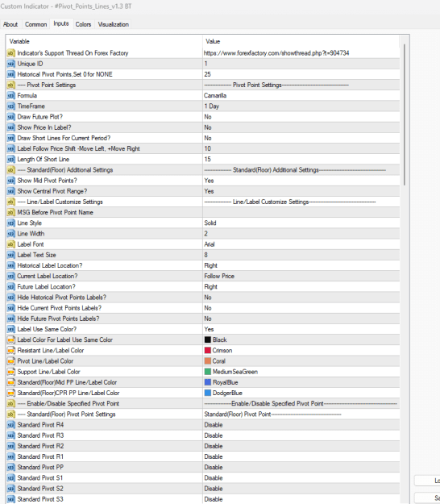
Task: Edit Historical Pivot Points value 25
Action: pyautogui.click(x=301, y=74)
